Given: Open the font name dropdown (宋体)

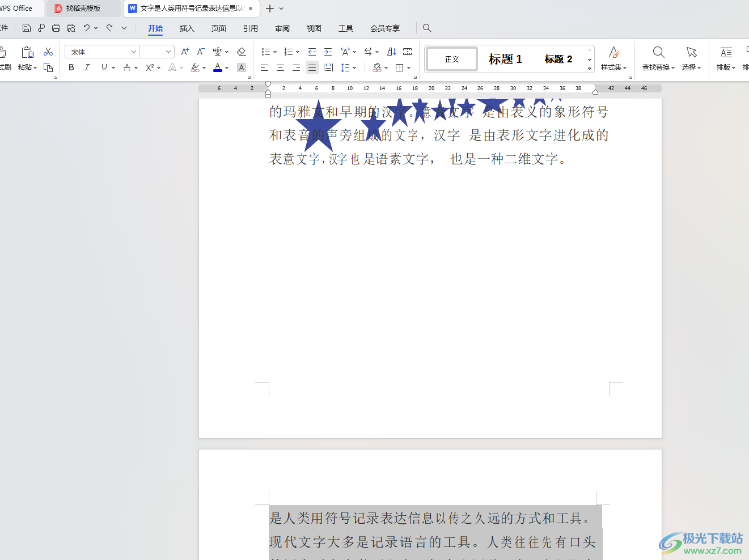Looking at the screenshot, I should point(134,52).
